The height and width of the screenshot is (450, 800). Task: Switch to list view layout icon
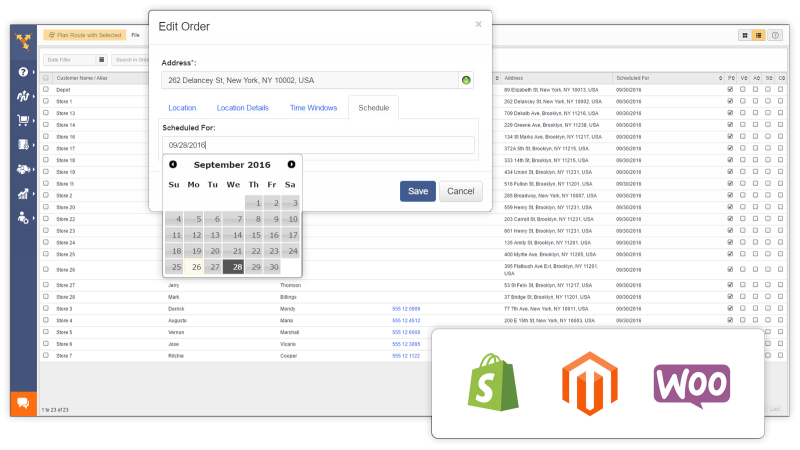coord(758,35)
